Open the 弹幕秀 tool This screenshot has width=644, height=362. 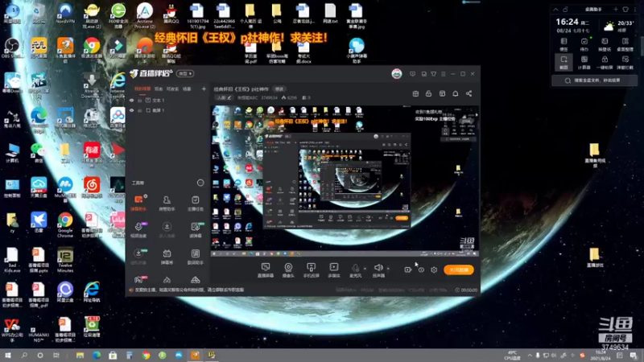coord(167,256)
